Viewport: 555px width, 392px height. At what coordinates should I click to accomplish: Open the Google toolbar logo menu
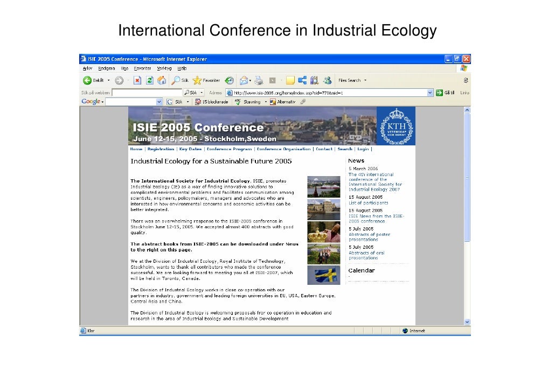(92, 102)
